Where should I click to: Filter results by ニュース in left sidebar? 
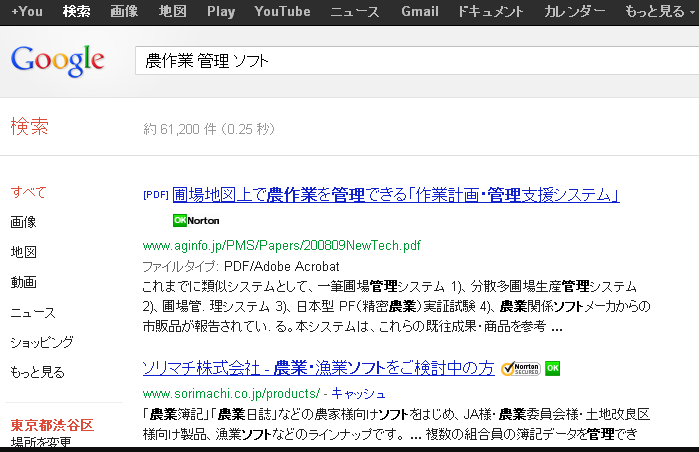(x=33, y=312)
